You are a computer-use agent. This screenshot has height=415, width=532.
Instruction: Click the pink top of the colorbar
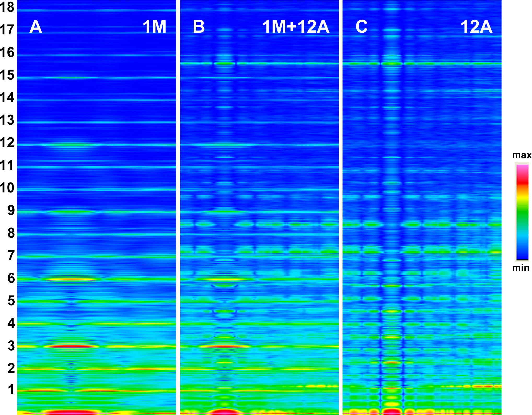coord(522,167)
